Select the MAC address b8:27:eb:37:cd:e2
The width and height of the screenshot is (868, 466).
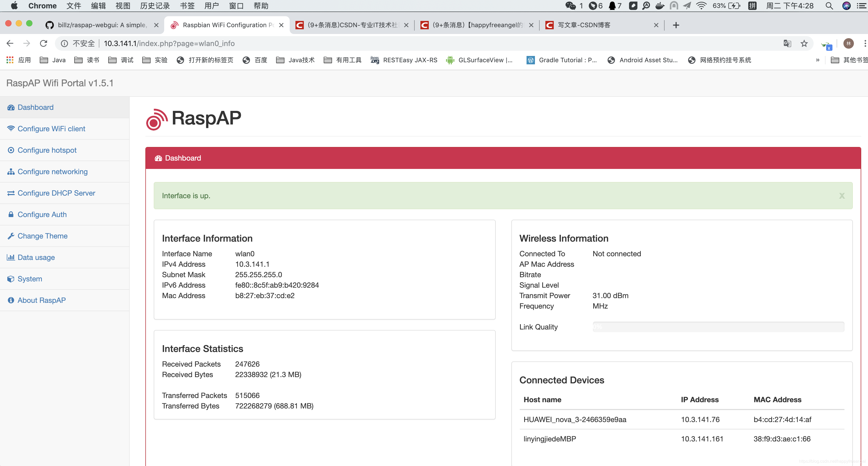(265, 295)
